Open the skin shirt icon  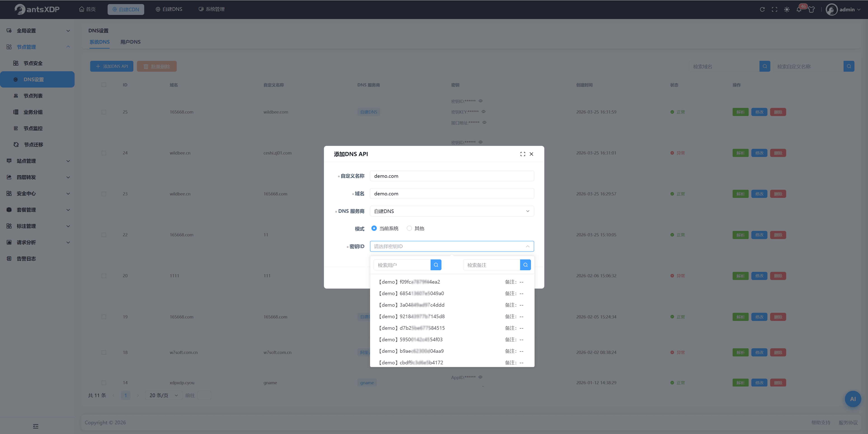811,9
